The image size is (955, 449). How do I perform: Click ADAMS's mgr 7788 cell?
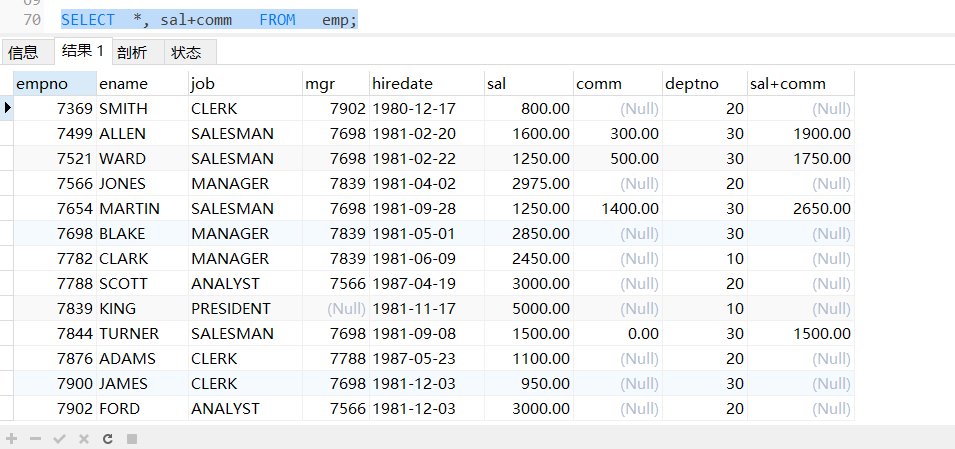[336, 358]
